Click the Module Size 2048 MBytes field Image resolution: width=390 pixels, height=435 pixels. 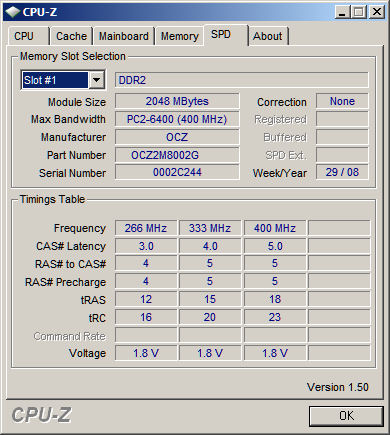point(177,101)
